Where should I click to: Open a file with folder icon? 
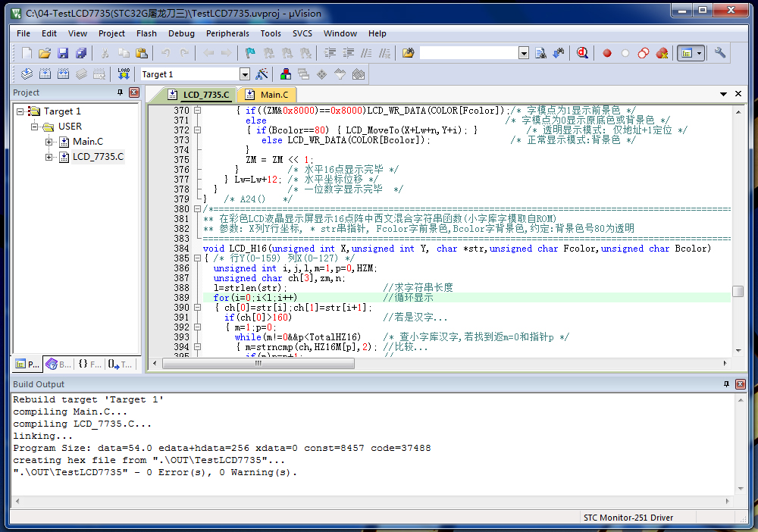tap(45, 53)
